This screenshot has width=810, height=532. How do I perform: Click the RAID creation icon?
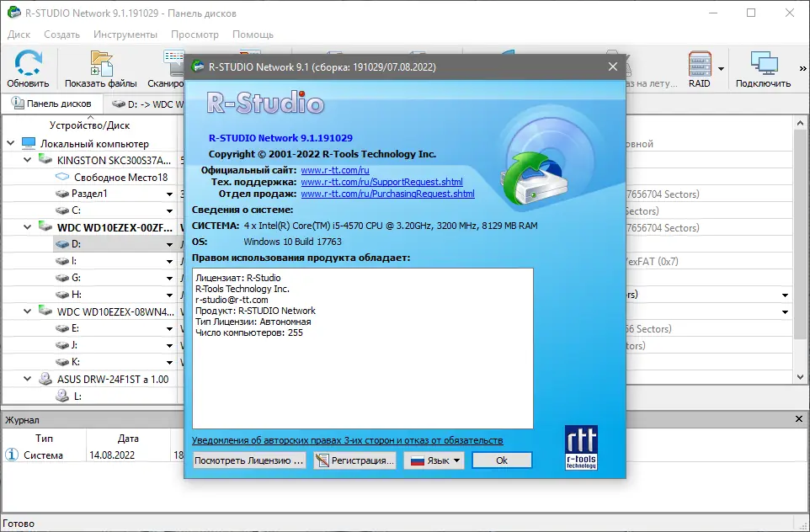[701, 66]
